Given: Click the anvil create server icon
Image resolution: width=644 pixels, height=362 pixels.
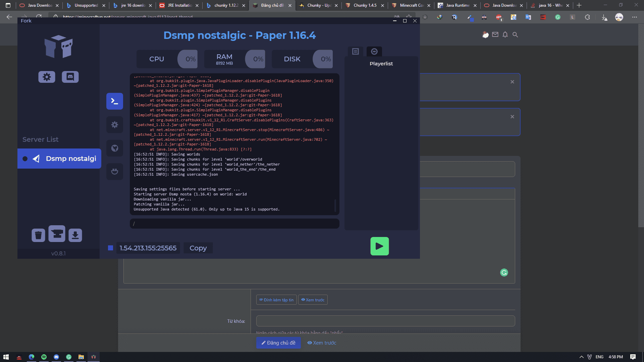Looking at the screenshot, I should (x=57, y=234).
